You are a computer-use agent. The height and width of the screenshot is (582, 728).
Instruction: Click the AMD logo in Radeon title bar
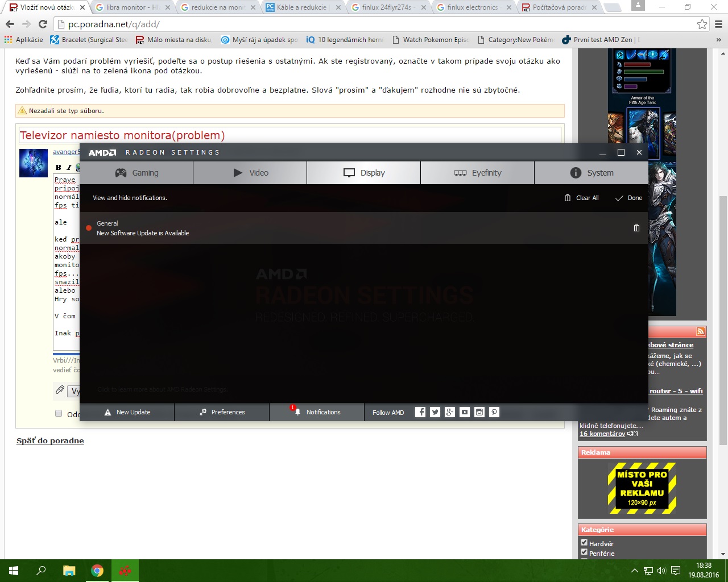coord(102,152)
